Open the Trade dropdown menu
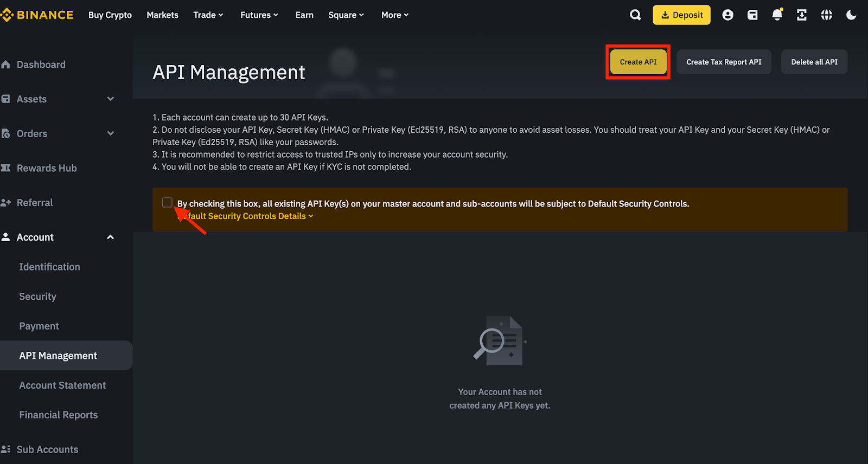Image resolution: width=868 pixels, height=464 pixels. pos(208,15)
